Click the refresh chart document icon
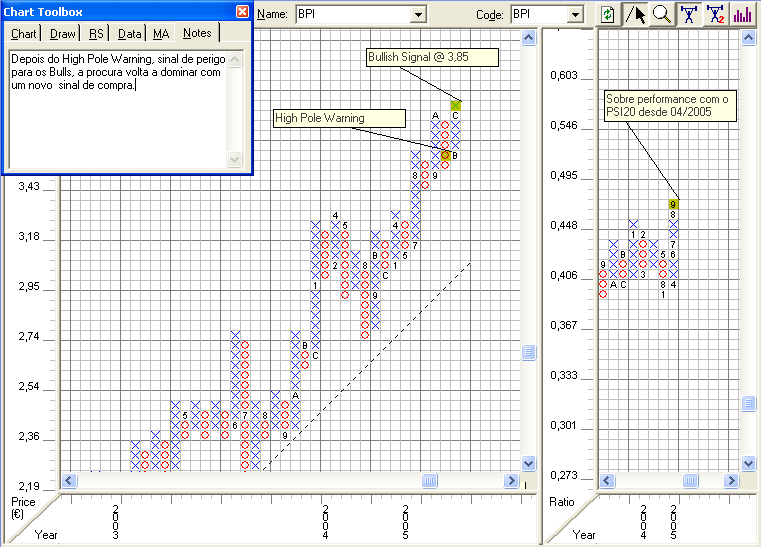761x547 pixels. [x=608, y=14]
